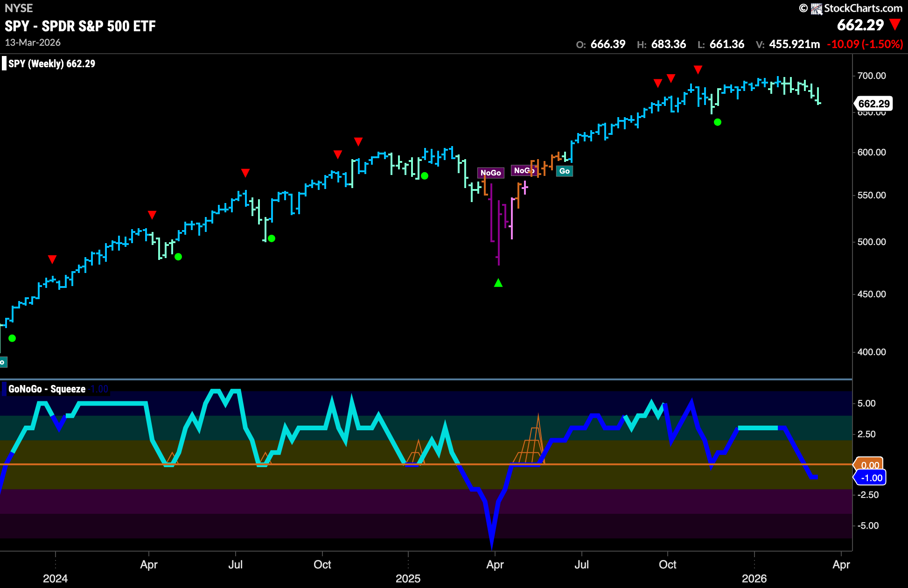Click the volume value 455.921m
The width and height of the screenshot is (908, 588).
pos(795,44)
